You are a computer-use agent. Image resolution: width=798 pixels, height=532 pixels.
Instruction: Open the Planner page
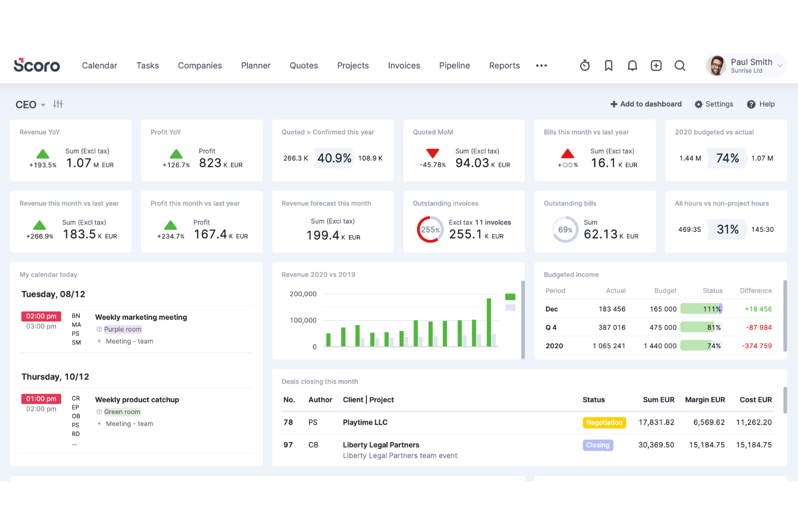(256, 65)
